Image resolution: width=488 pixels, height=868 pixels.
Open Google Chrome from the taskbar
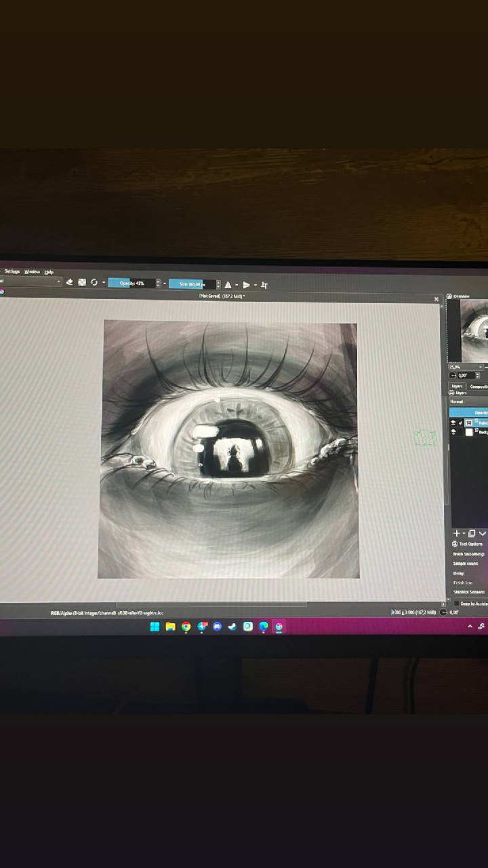pyautogui.click(x=186, y=627)
